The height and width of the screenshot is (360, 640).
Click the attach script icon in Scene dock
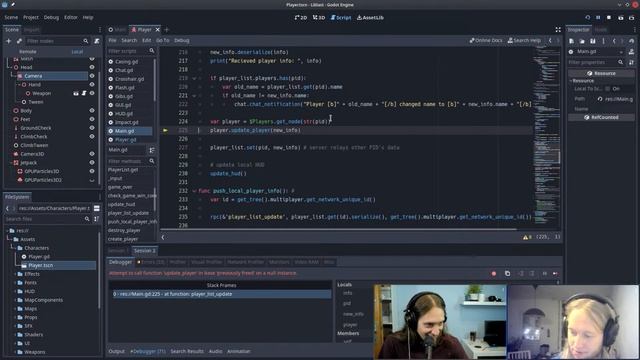click(x=97, y=41)
